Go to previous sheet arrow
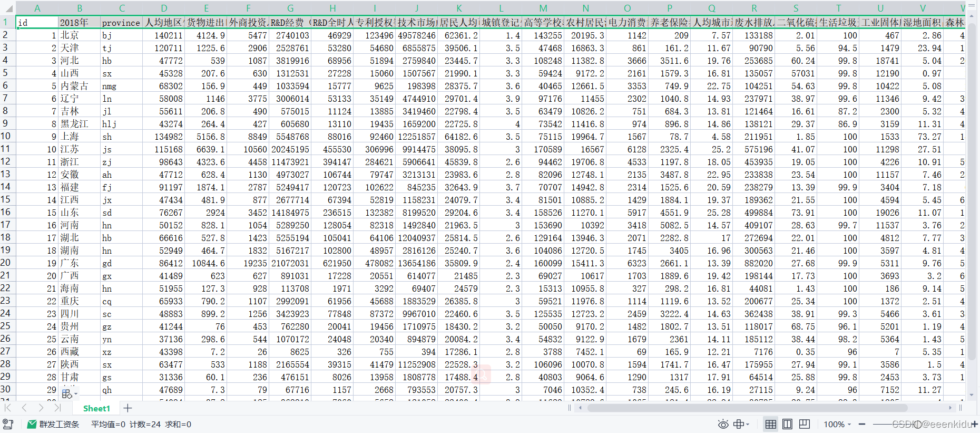 click(x=24, y=408)
